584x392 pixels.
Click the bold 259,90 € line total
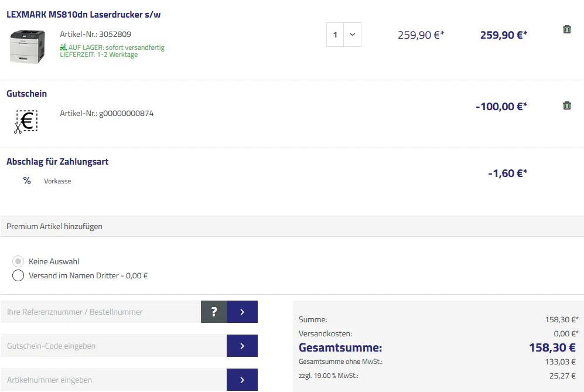[504, 35]
